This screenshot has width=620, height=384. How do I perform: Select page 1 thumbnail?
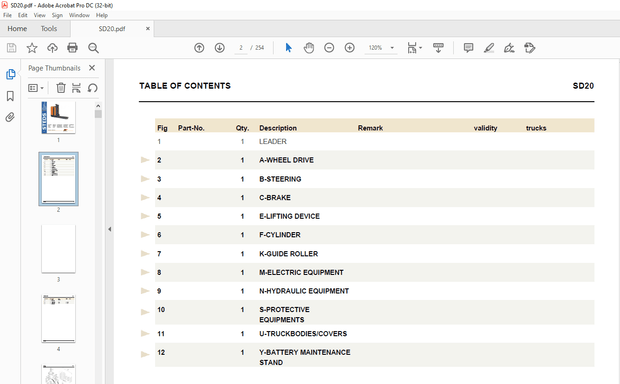pyautogui.click(x=58, y=117)
